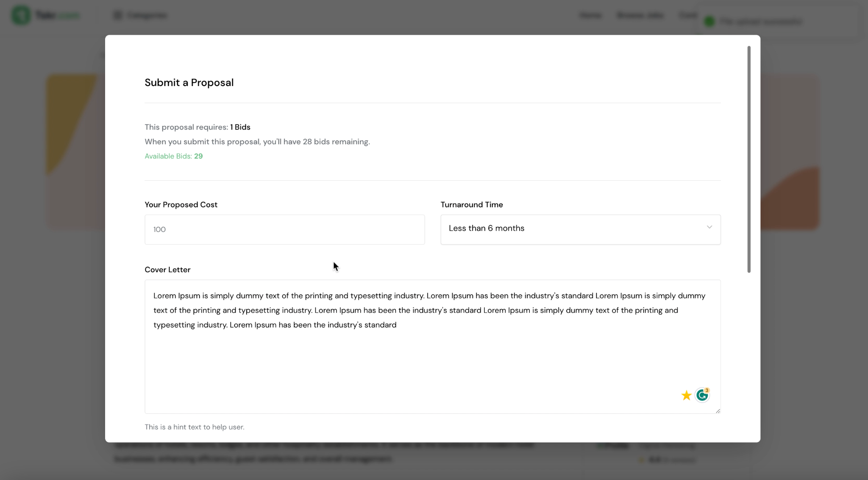The width and height of the screenshot is (868, 480).
Task: Open the Turnaround Time dropdown
Action: click(580, 229)
